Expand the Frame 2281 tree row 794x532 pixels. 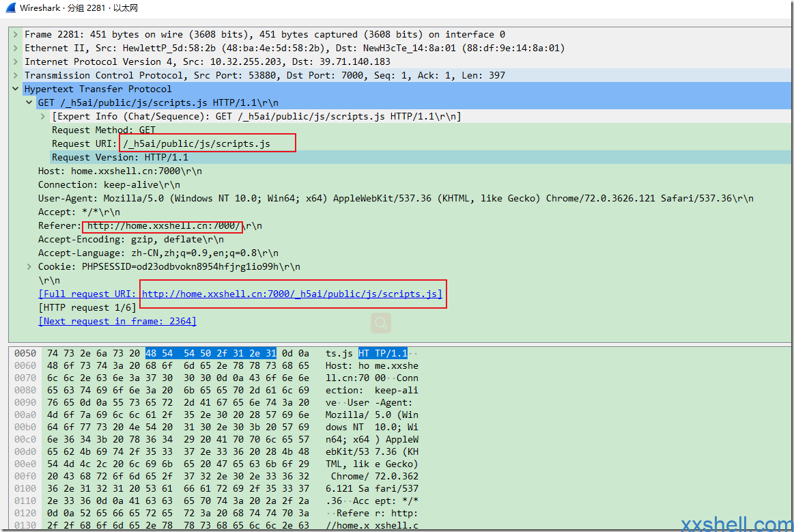click(x=16, y=34)
